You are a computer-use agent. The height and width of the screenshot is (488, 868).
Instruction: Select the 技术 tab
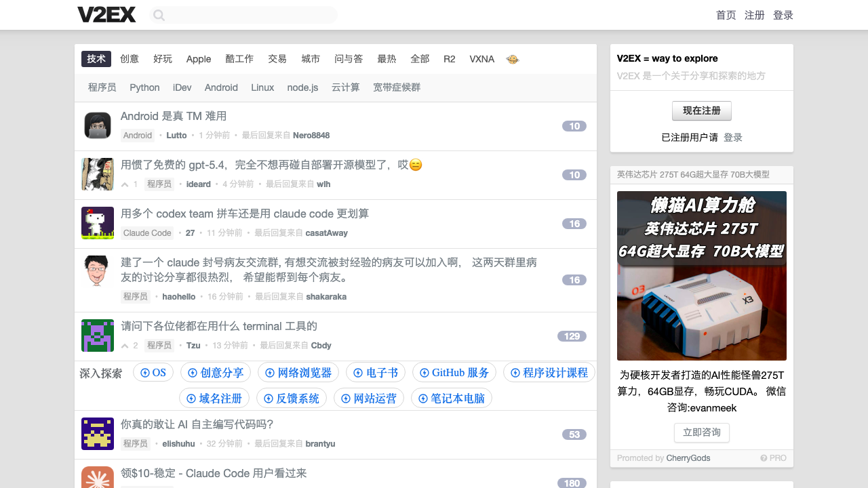[x=96, y=59]
